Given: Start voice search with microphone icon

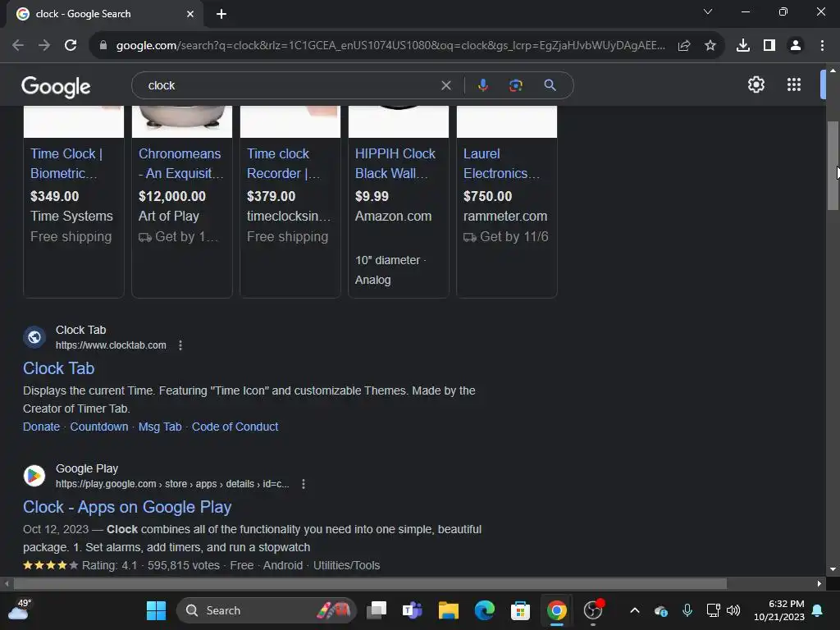Looking at the screenshot, I should click(x=482, y=85).
